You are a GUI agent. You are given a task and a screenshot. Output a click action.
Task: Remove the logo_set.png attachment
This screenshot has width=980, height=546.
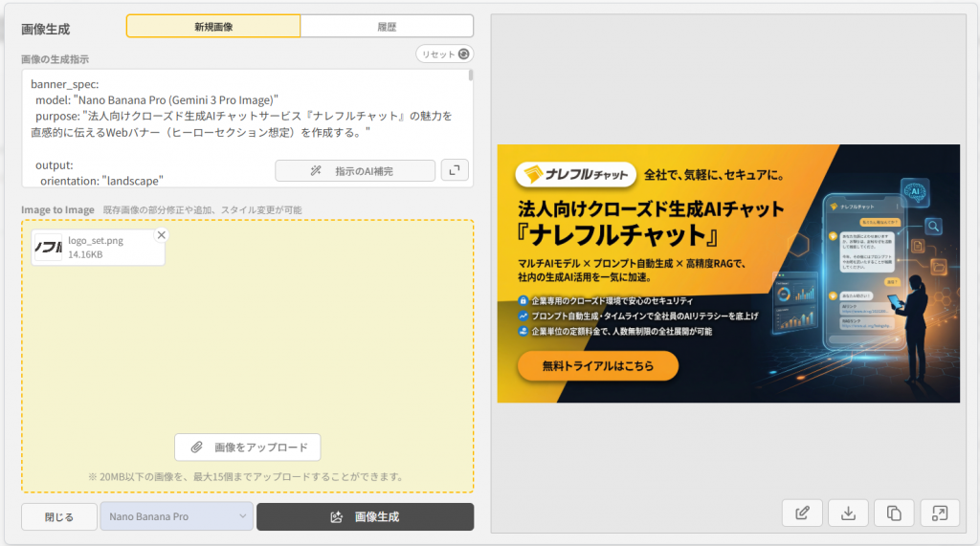tap(161, 235)
